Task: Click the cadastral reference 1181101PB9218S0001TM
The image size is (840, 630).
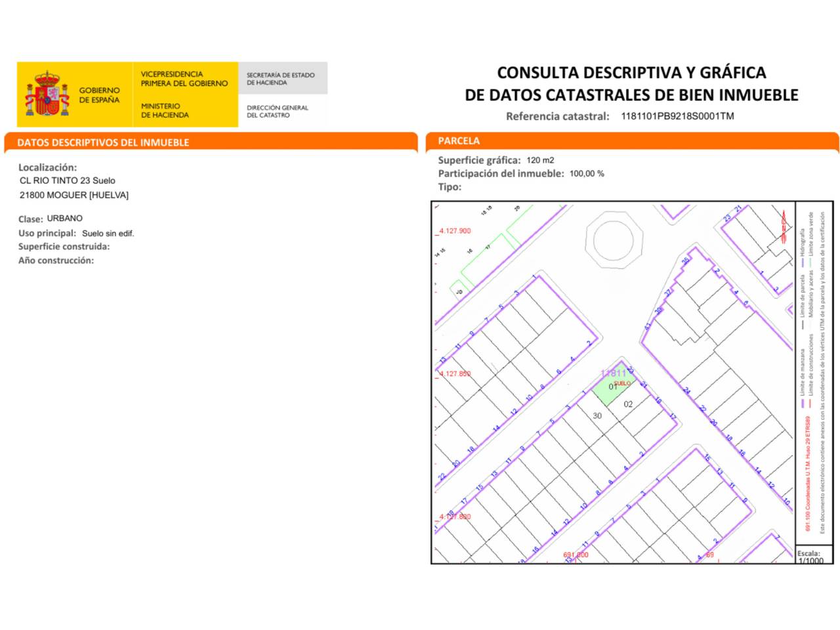Action: coord(677,117)
